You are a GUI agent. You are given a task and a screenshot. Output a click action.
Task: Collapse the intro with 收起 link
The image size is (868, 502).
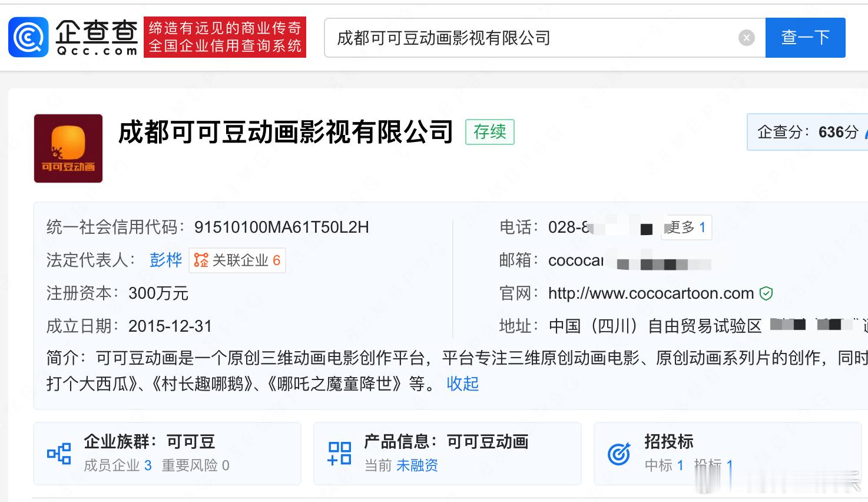click(463, 384)
